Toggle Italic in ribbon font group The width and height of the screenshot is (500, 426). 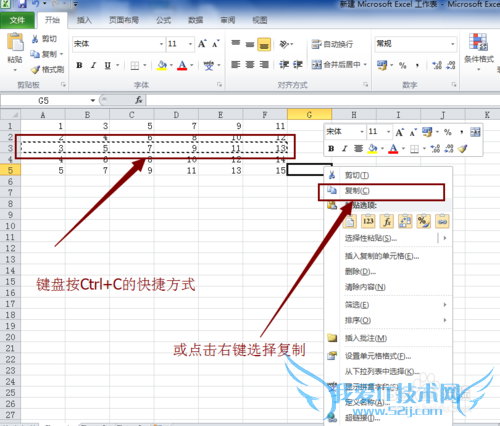pos(94,65)
